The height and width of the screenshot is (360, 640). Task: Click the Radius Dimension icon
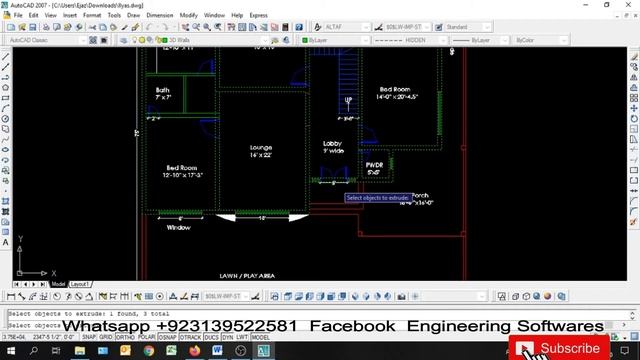57,296
